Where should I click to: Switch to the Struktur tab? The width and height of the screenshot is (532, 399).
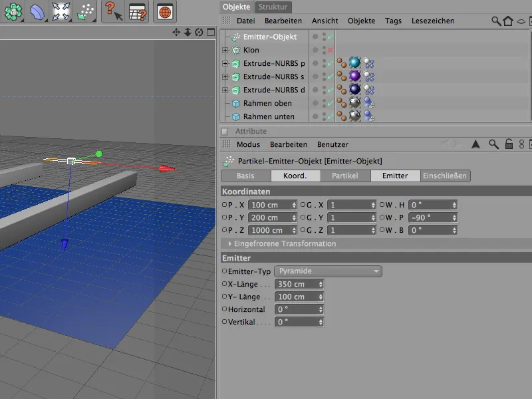pyautogui.click(x=273, y=7)
